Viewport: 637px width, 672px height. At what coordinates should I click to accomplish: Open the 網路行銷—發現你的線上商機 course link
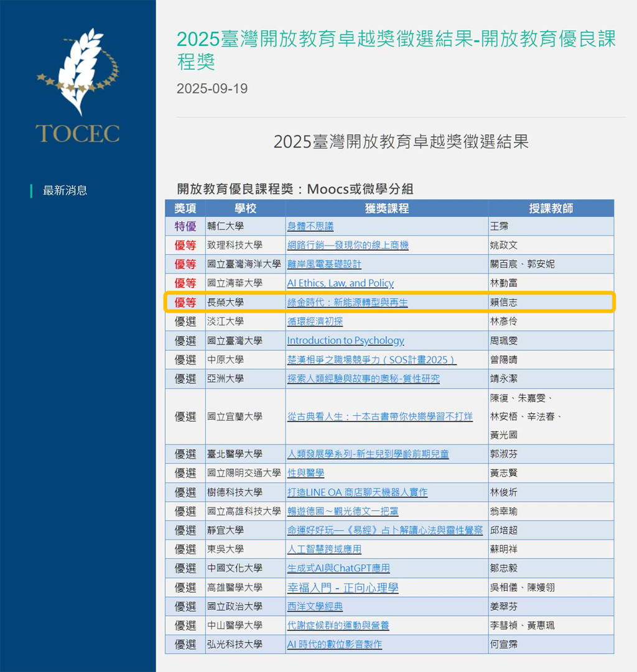[x=347, y=246]
